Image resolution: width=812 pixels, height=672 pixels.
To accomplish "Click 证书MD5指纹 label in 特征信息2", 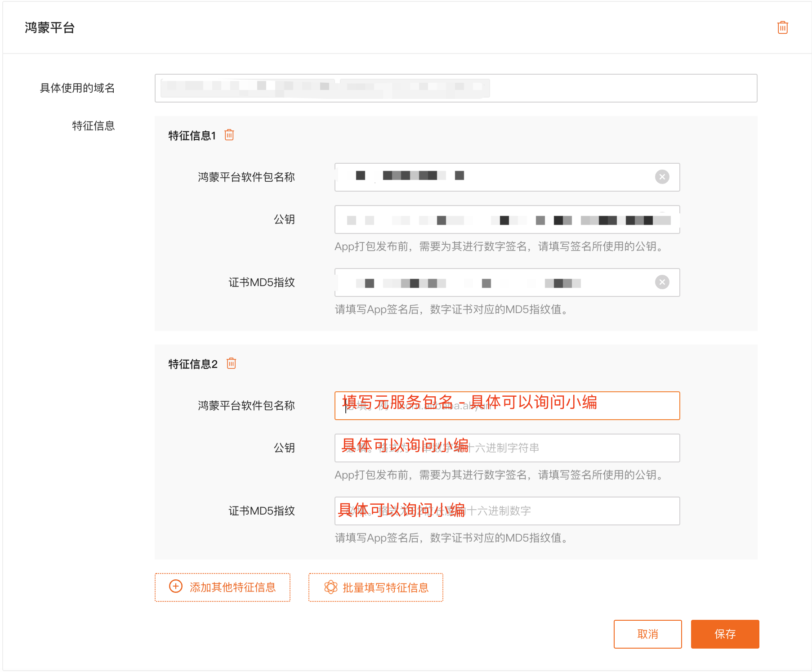I will pos(262,511).
